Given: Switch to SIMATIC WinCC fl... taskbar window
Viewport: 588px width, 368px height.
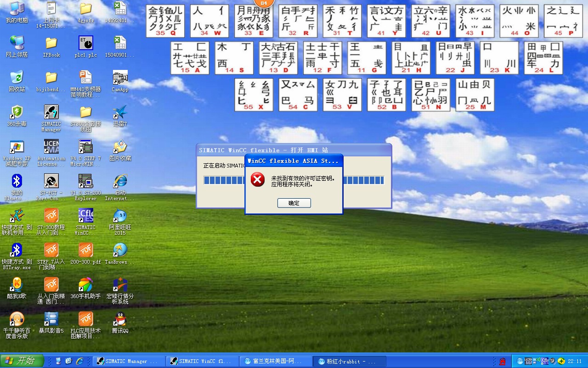Looking at the screenshot, I should coord(203,361).
